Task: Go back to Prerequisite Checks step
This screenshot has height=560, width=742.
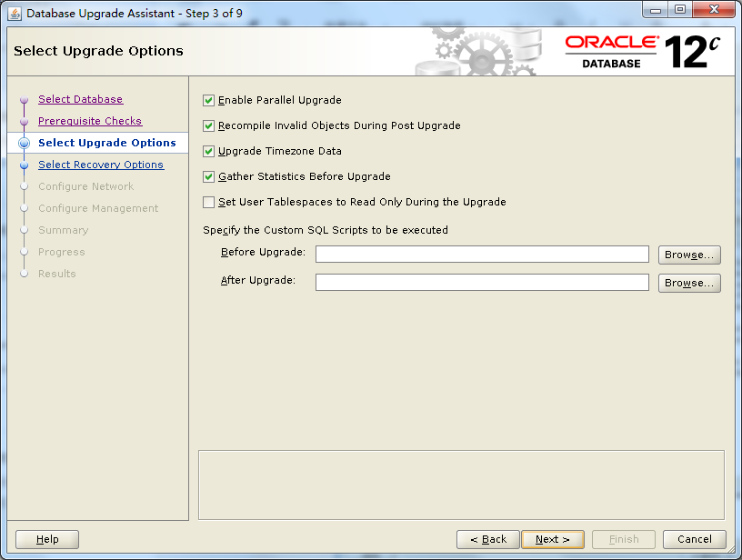Action: pos(89,121)
